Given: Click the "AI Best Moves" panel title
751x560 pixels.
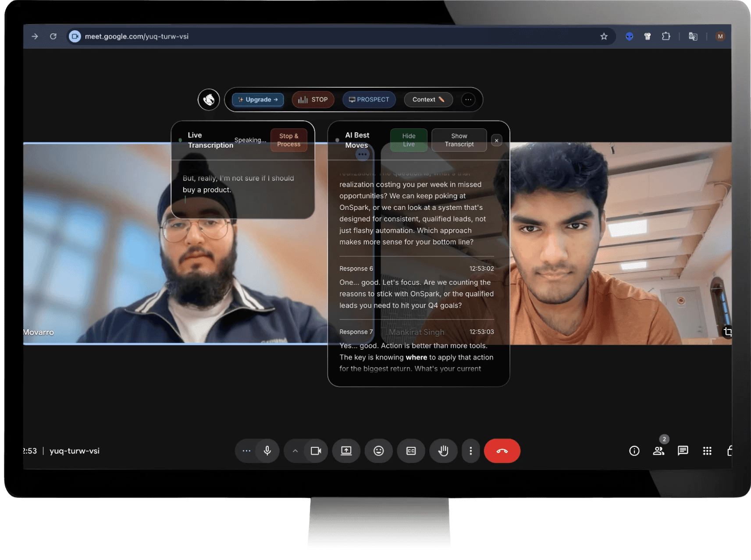Looking at the screenshot, I should (357, 140).
